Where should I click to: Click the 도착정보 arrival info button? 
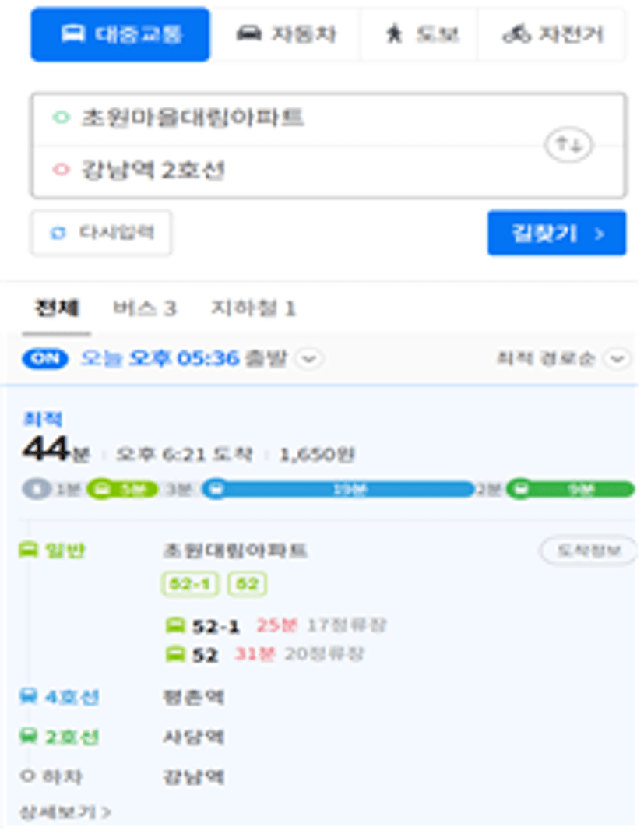tap(588, 551)
